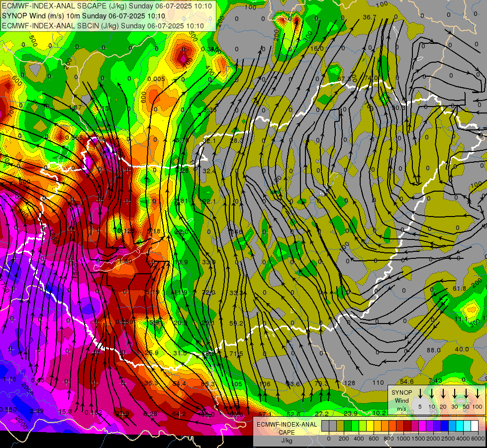This screenshot has width=487, height=448.
Task: Click the 33.3 value on the map
Action: tap(236, 293)
